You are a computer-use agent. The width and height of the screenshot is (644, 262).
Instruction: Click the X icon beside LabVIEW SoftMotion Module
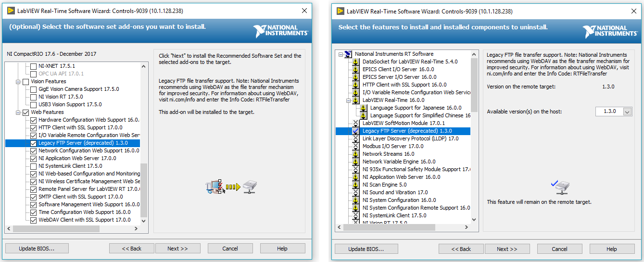[356, 123]
